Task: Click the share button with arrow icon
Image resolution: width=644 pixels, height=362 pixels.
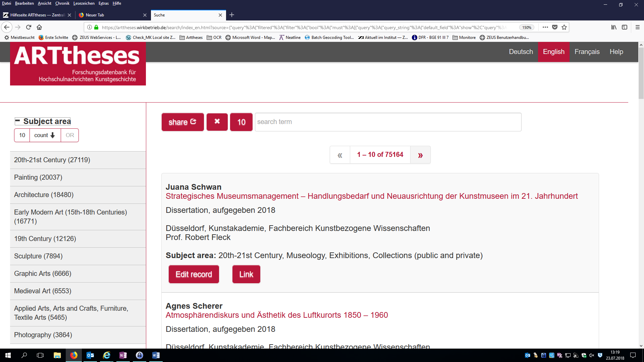Action: (x=182, y=122)
